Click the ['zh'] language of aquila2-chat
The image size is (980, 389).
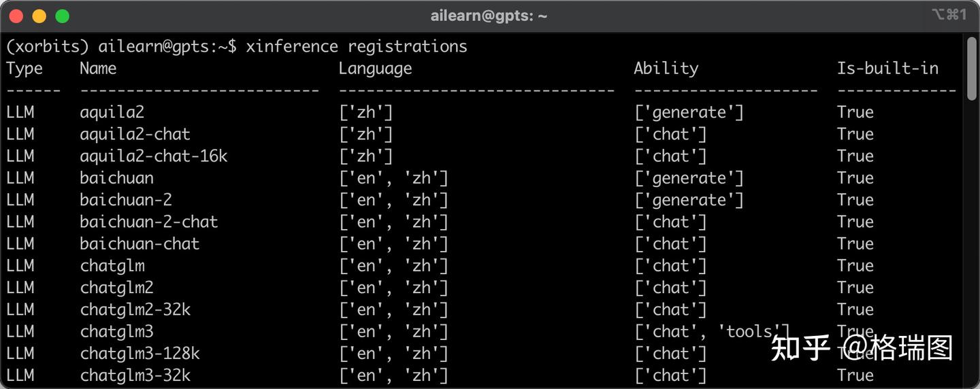(366, 134)
